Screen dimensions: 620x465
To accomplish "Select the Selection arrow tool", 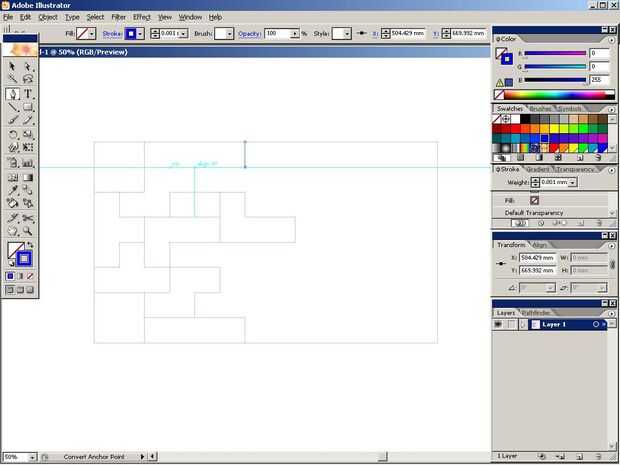I will click(x=12, y=66).
